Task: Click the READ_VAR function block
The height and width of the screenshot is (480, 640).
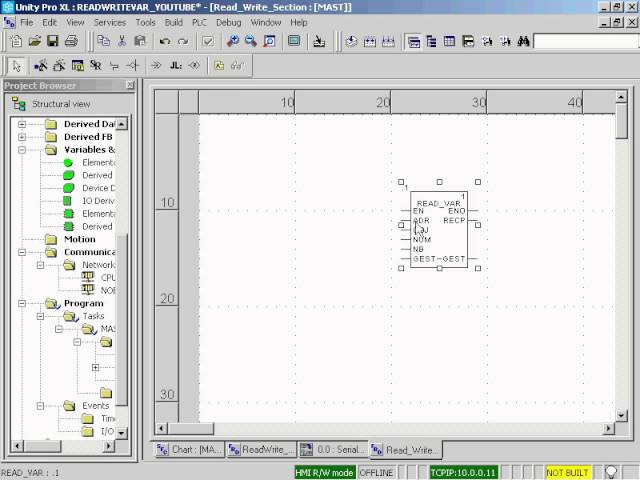Action: (x=439, y=229)
